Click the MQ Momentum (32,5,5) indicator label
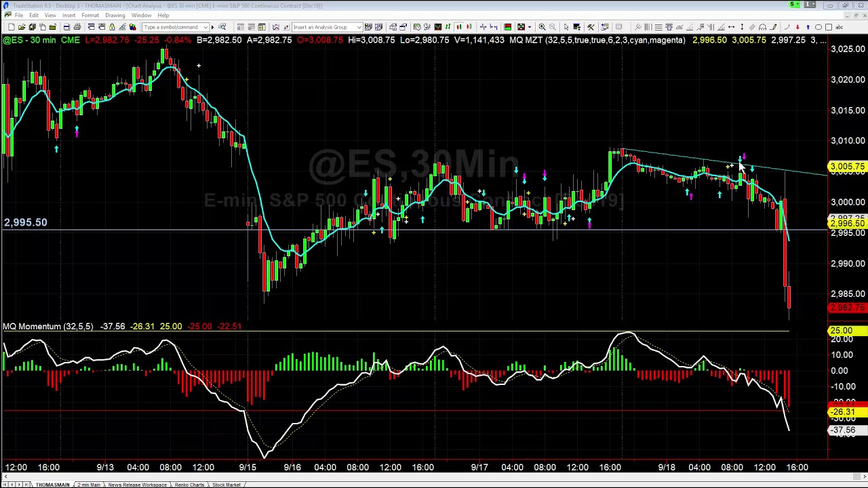The width and height of the screenshot is (868, 488). 48,327
